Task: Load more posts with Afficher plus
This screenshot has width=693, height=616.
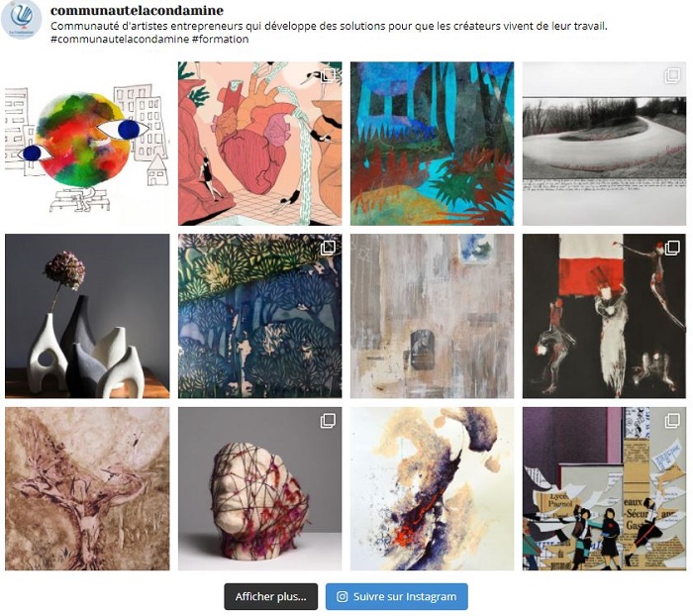Action: 270,596
